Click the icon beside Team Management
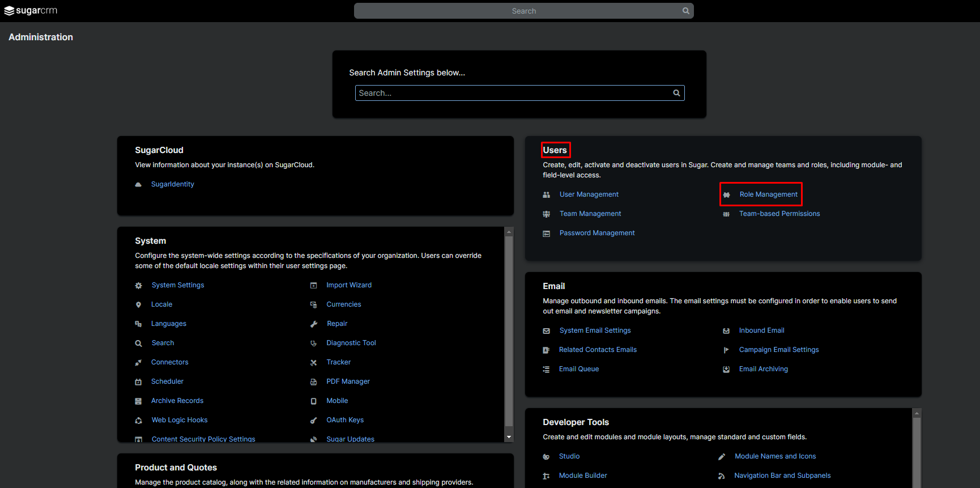 [546, 214]
